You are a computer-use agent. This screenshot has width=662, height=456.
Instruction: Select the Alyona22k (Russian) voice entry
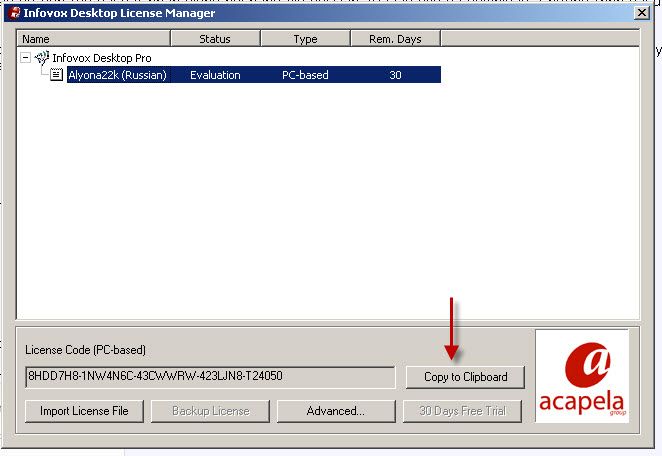[117, 75]
